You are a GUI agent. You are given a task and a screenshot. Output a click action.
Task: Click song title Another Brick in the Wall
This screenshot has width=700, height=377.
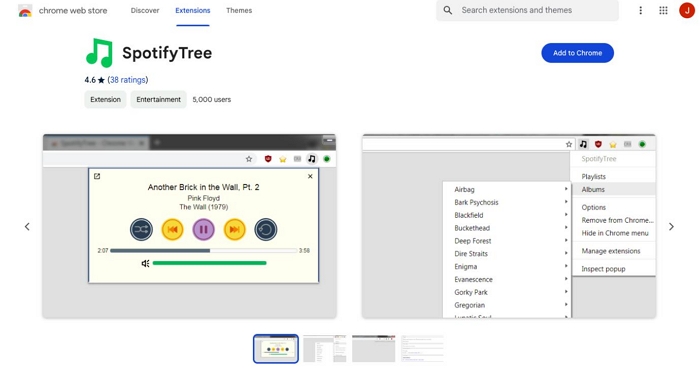coord(203,187)
